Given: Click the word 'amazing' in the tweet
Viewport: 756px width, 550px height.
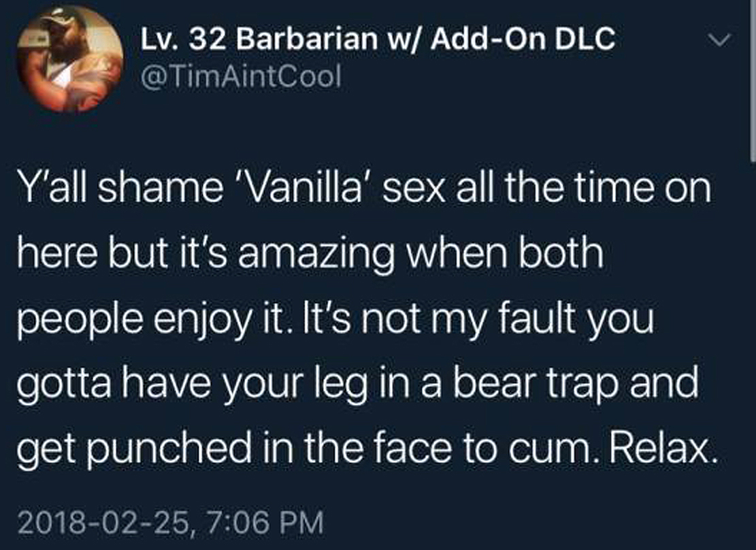Looking at the screenshot, I should click(x=315, y=255).
